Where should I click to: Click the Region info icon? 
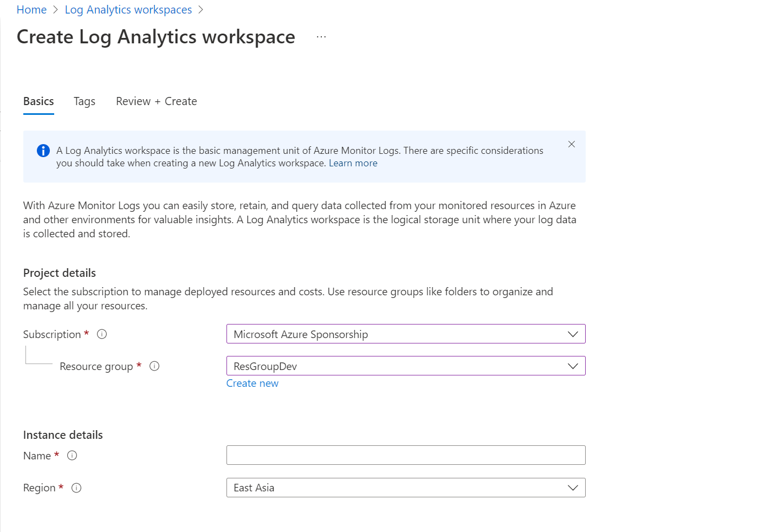[x=76, y=488]
